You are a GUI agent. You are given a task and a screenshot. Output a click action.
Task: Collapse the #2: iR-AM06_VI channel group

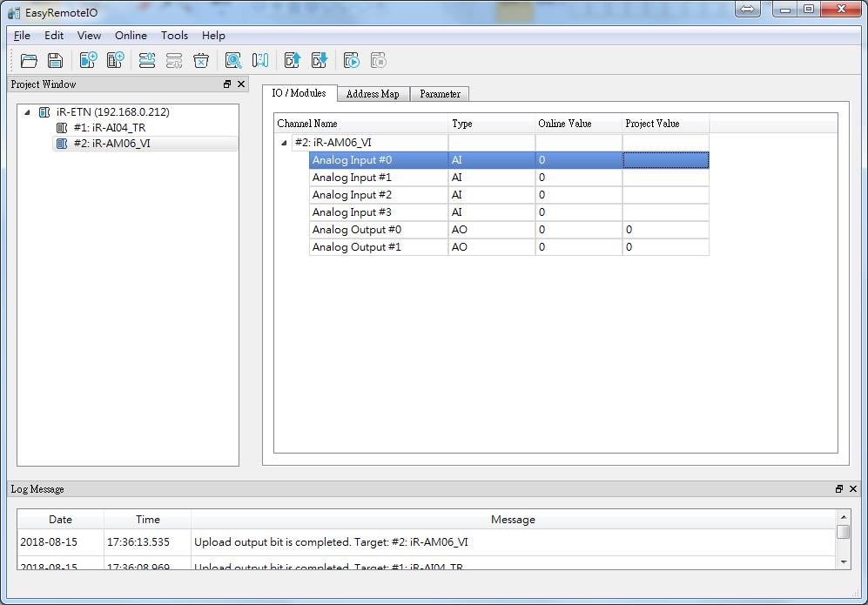coord(285,144)
